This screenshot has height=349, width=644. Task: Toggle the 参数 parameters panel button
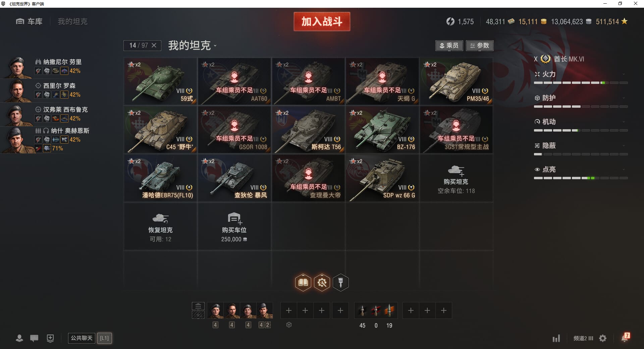[480, 46]
